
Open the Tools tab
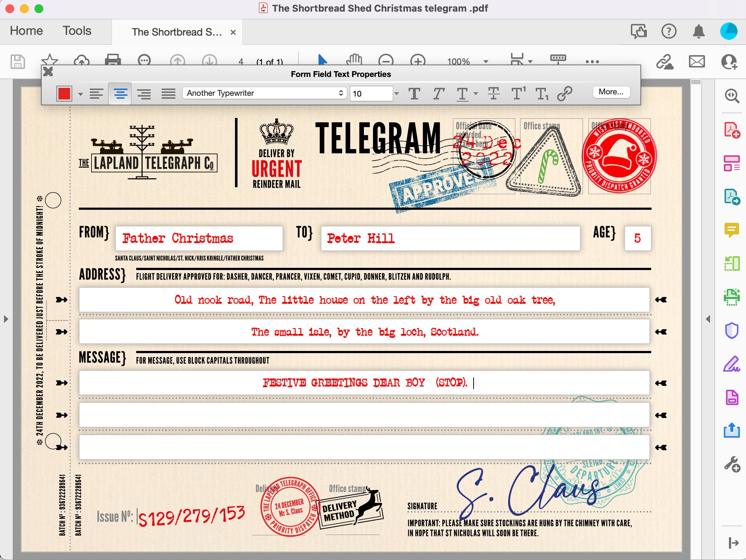coord(77,31)
